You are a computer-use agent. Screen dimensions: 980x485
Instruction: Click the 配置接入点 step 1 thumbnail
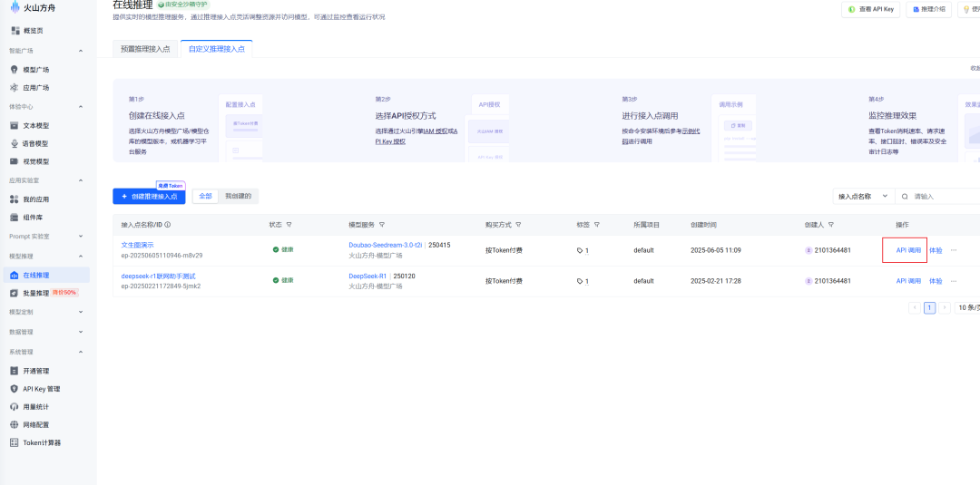pos(240,128)
